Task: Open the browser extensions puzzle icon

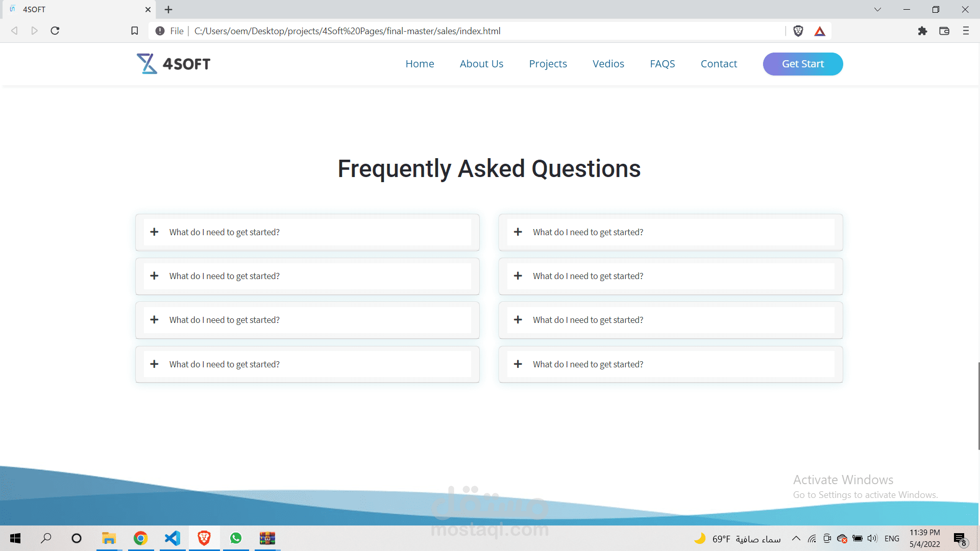Action: point(922,31)
